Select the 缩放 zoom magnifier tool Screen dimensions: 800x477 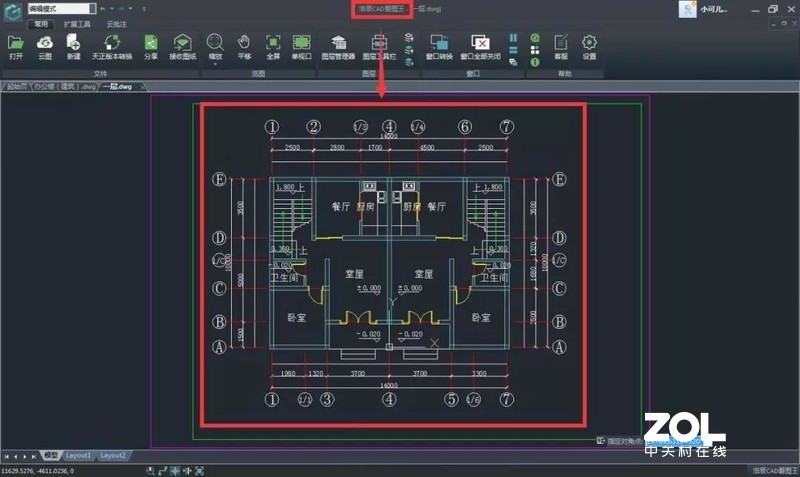(215, 42)
